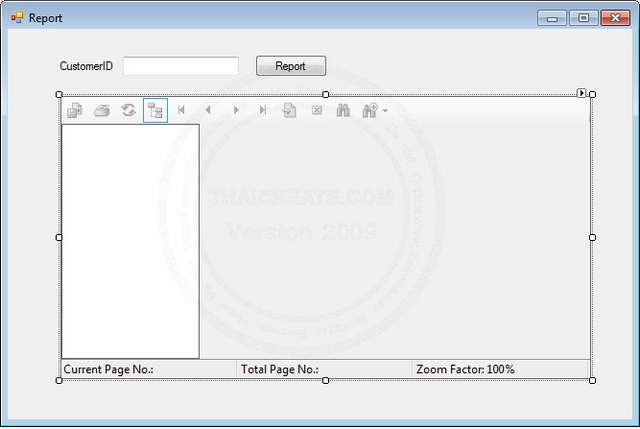Click the CustomerID label
Screen dimensions: 640x429
click(x=86, y=66)
